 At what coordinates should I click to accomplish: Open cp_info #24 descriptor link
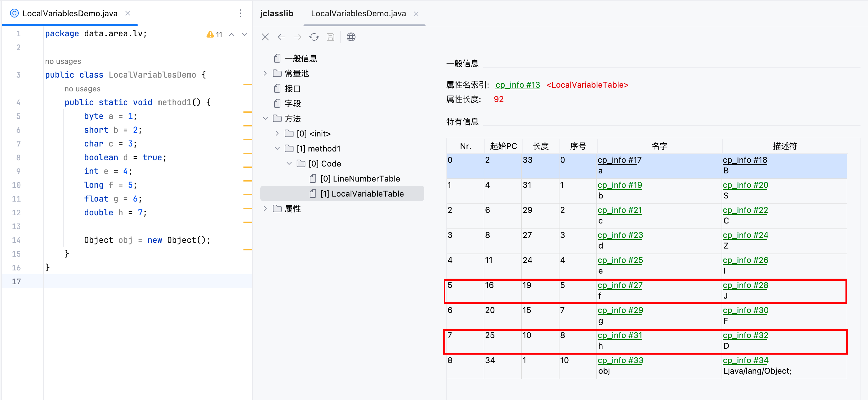point(745,235)
